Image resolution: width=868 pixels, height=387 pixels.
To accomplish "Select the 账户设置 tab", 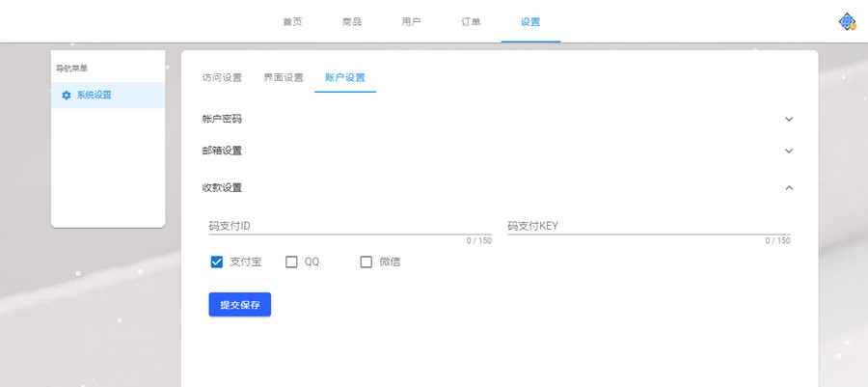I will tap(345, 77).
